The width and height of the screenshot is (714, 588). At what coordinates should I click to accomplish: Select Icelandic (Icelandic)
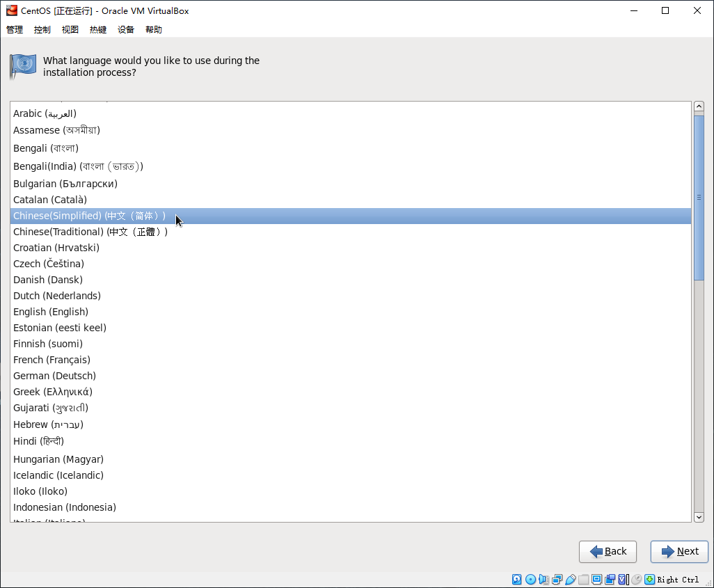pyautogui.click(x=351, y=475)
